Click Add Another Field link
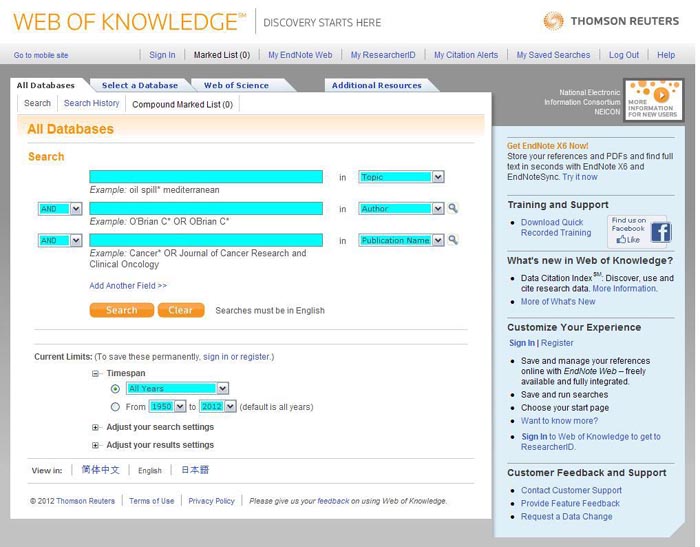700x547 pixels. [128, 286]
